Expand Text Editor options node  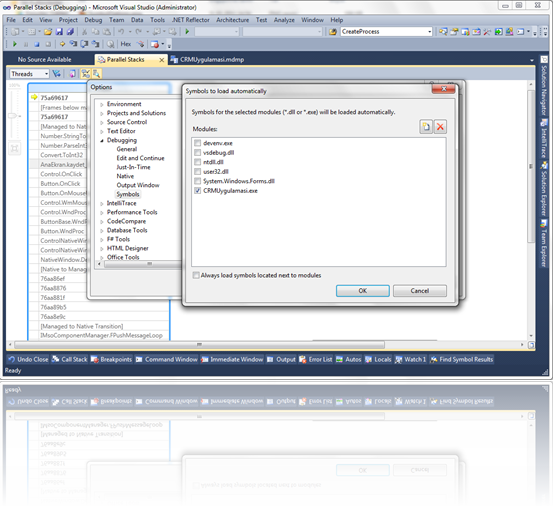[x=102, y=131]
